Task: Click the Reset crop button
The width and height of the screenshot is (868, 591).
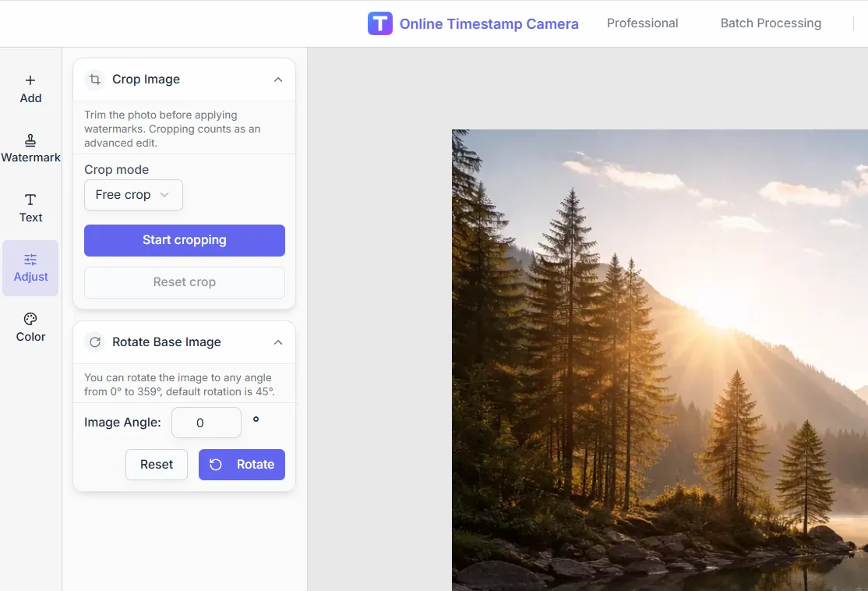Action: coord(185,282)
